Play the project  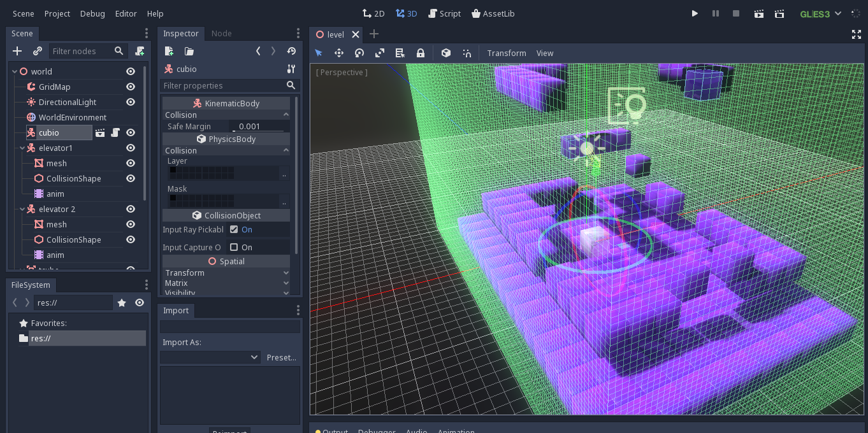pos(695,13)
